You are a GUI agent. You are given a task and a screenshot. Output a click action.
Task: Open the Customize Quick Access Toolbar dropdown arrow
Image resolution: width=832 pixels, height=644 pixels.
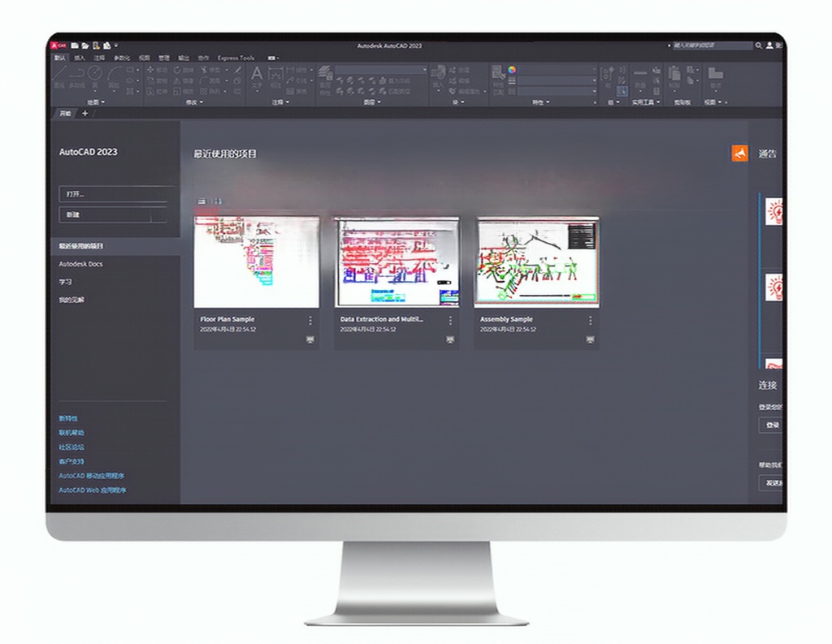click(x=116, y=45)
